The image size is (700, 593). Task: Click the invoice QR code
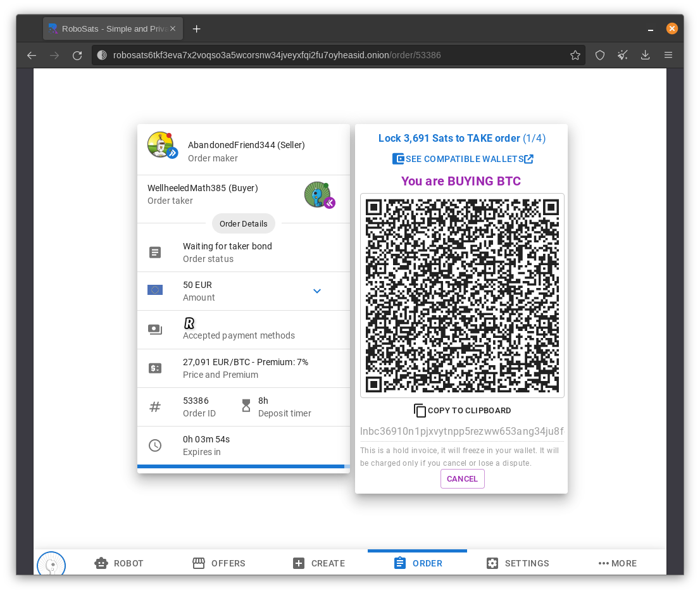[462, 296]
